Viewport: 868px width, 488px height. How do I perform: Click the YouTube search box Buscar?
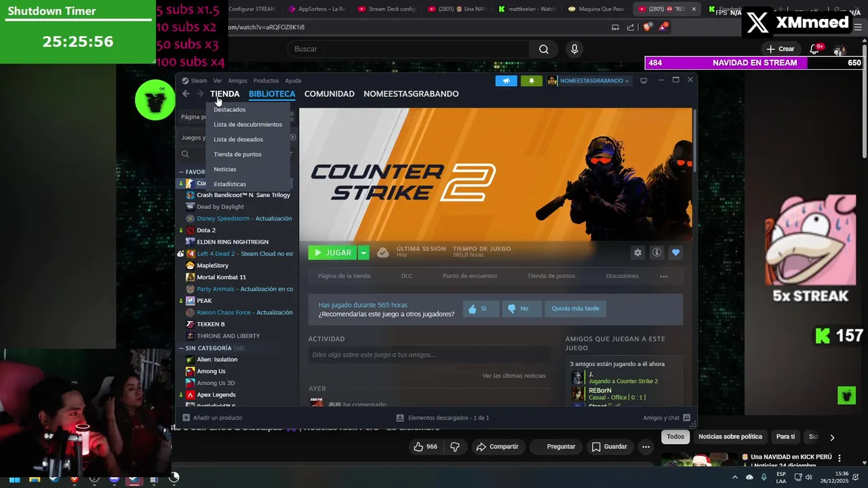tap(408, 49)
